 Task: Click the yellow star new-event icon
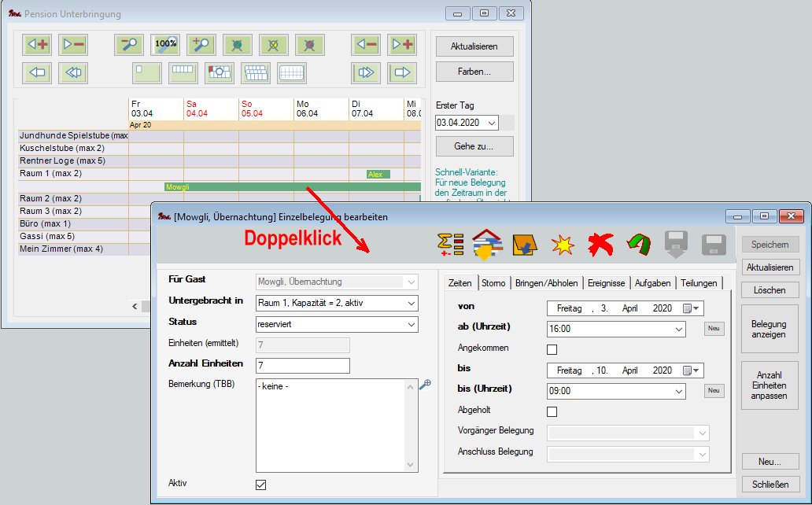(563, 245)
